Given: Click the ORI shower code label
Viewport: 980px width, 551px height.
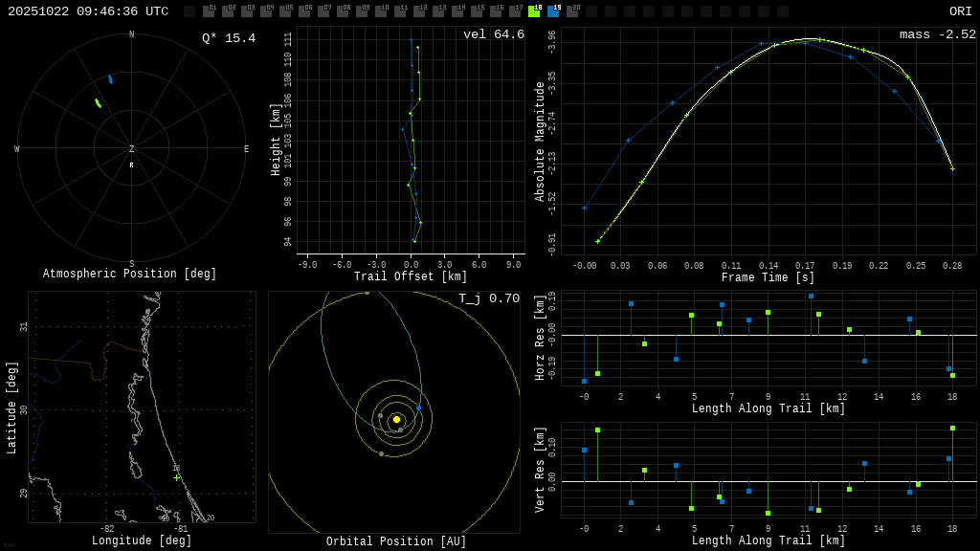Looking at the screenshot, I should click(x=960, y=11).
